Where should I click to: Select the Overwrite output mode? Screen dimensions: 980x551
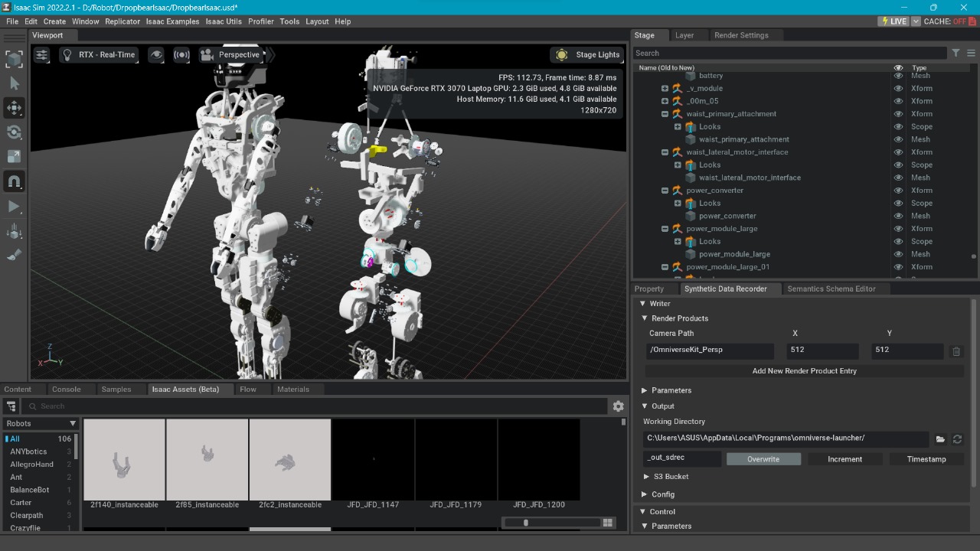pyautogui.click(x=763, y=459)
